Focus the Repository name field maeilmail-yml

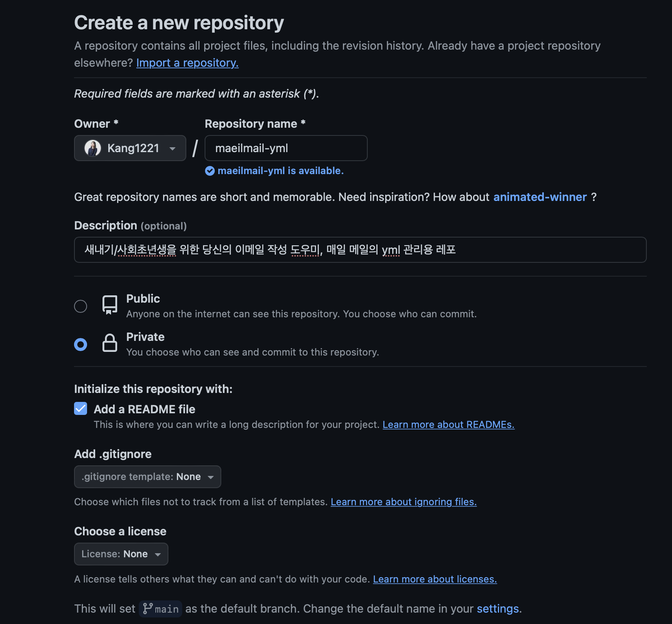tap(286, 148)
